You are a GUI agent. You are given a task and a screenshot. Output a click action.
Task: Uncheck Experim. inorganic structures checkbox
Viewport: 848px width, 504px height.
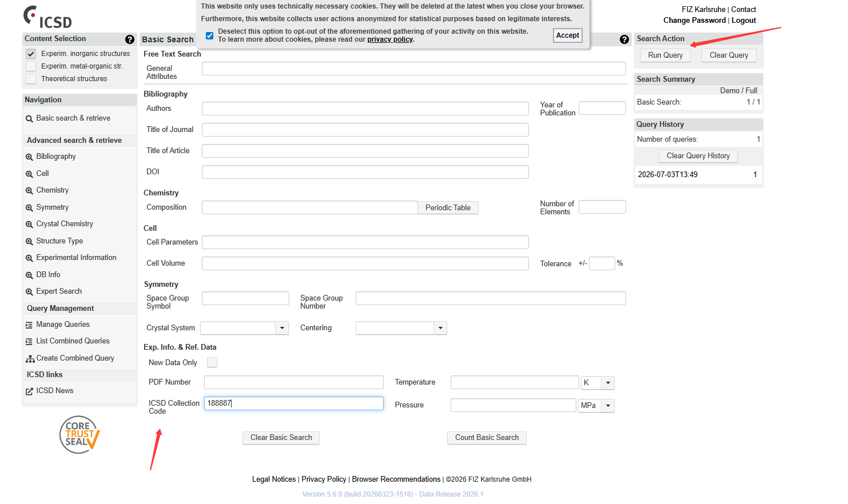[31, 54]
